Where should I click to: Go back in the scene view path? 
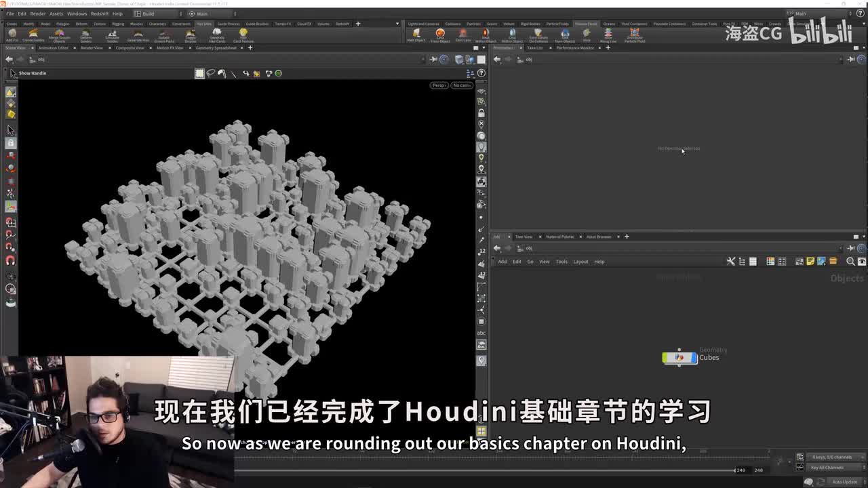(9, 59)
